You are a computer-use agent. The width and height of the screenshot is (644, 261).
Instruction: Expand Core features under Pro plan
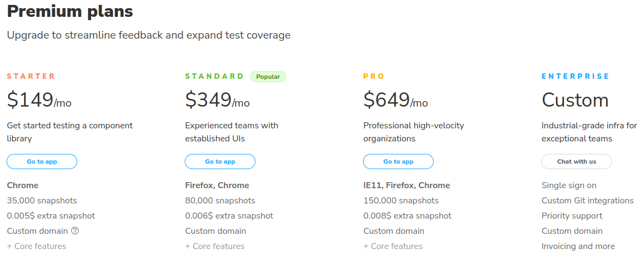point(393,246)
